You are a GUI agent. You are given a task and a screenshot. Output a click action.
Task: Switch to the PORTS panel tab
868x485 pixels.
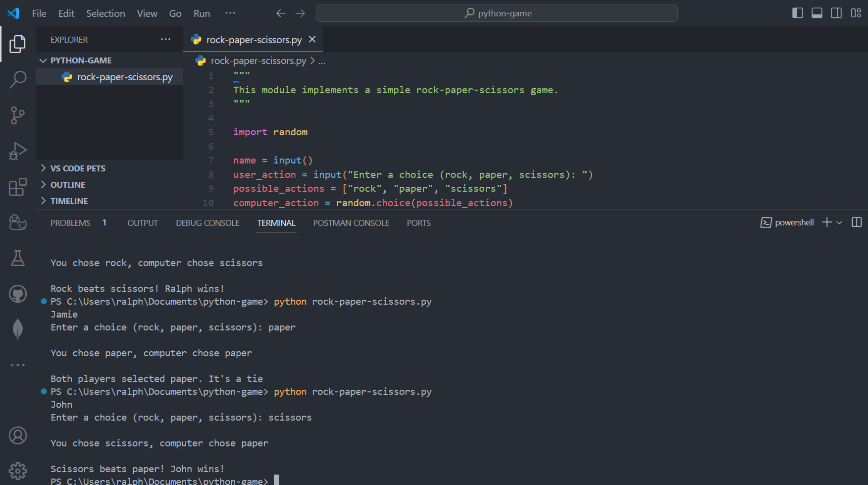click(419, 223)
